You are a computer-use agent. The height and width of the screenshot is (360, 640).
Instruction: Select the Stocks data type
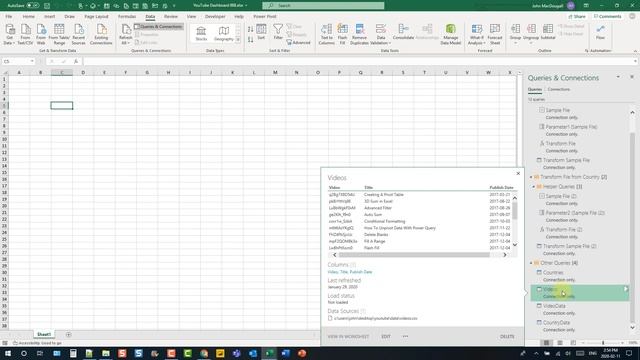point(201,33)
